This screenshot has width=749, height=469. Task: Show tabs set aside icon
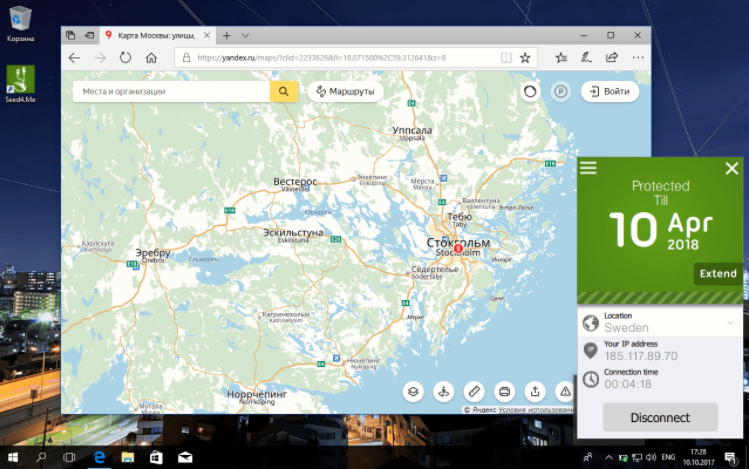(71, 35)
